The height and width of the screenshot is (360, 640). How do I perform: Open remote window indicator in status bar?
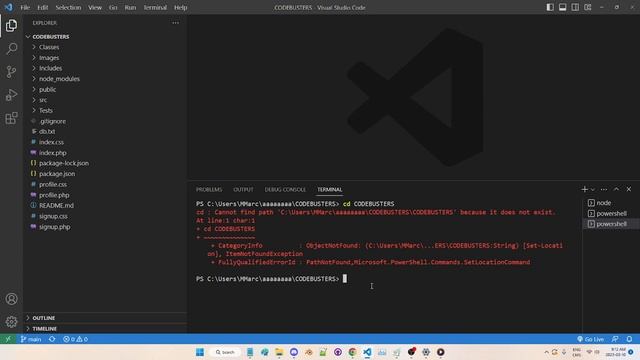click(8, 339)
